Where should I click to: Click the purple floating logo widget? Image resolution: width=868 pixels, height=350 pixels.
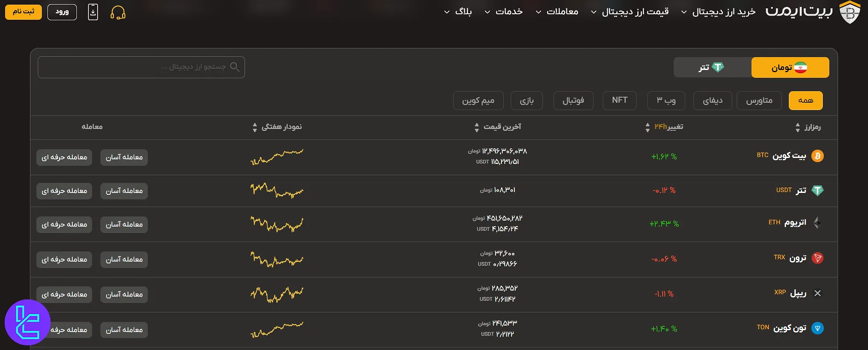point(28,322)
